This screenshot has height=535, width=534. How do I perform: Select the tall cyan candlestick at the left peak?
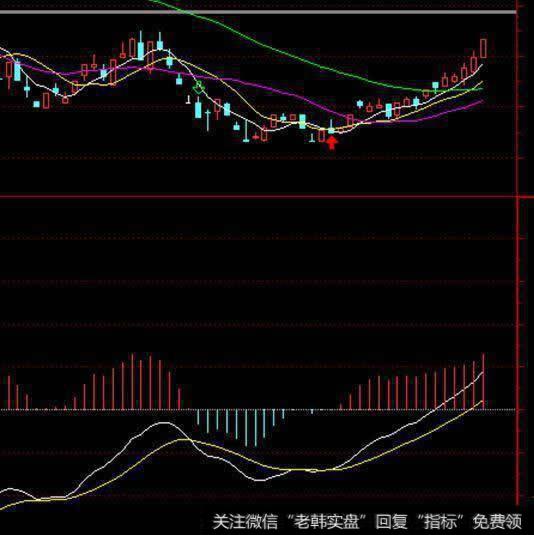click(140, 47)
